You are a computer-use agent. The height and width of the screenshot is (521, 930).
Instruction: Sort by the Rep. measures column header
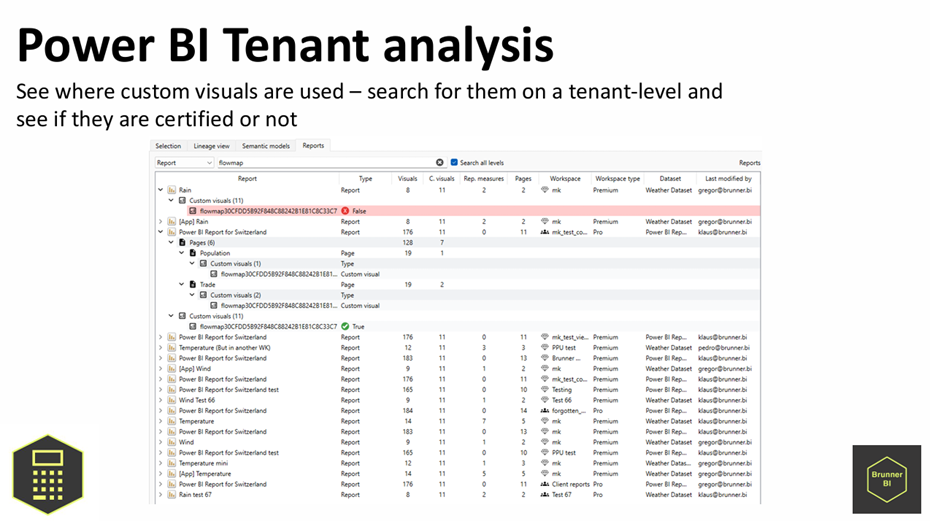(484, 179)
